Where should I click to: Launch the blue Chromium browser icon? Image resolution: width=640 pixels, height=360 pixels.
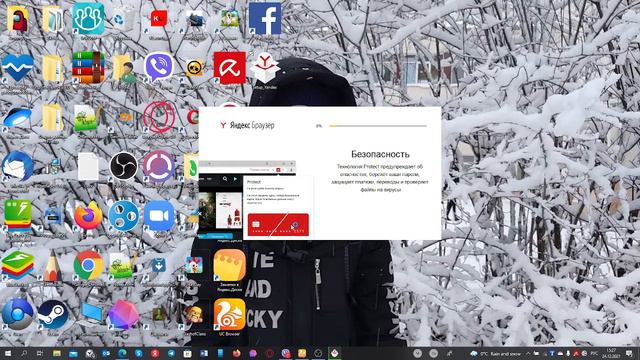click(x=18, y=315)
